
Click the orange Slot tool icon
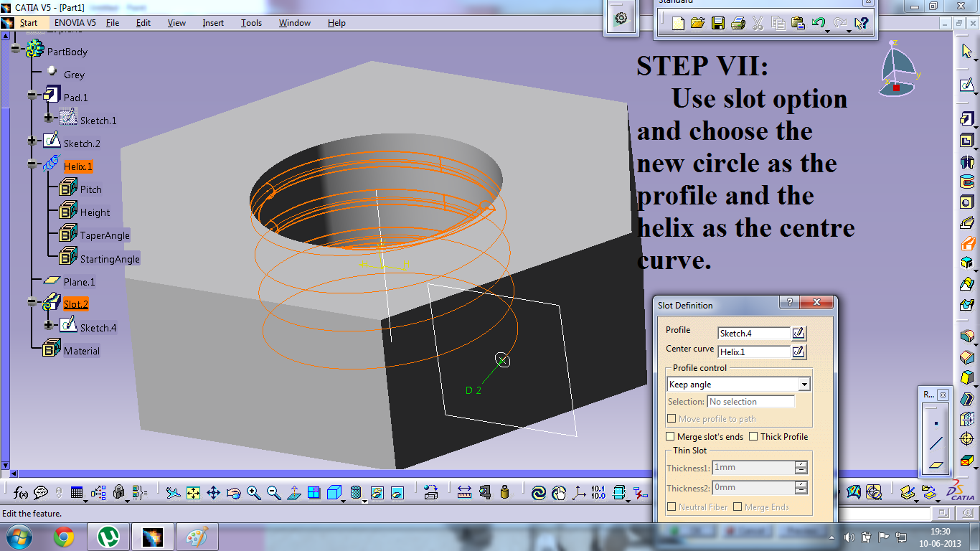point(966,243)
